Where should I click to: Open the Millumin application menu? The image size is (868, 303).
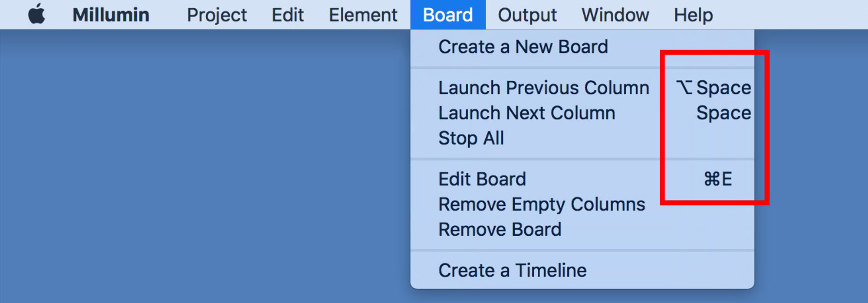pos(111,15)
